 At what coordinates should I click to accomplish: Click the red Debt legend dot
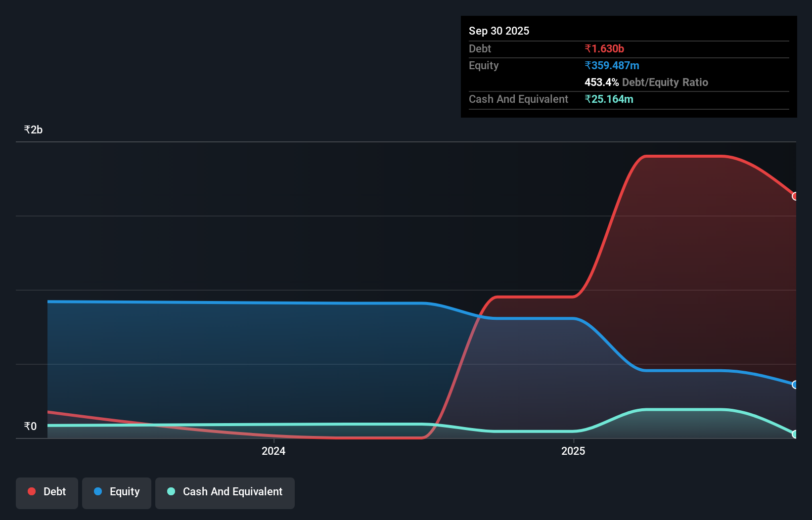(32, 491)
